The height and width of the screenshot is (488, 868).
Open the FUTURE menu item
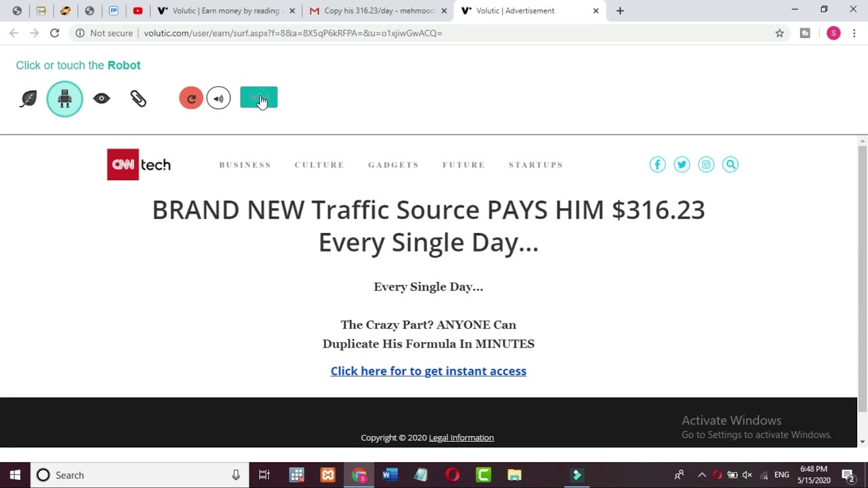click(464, 165)
